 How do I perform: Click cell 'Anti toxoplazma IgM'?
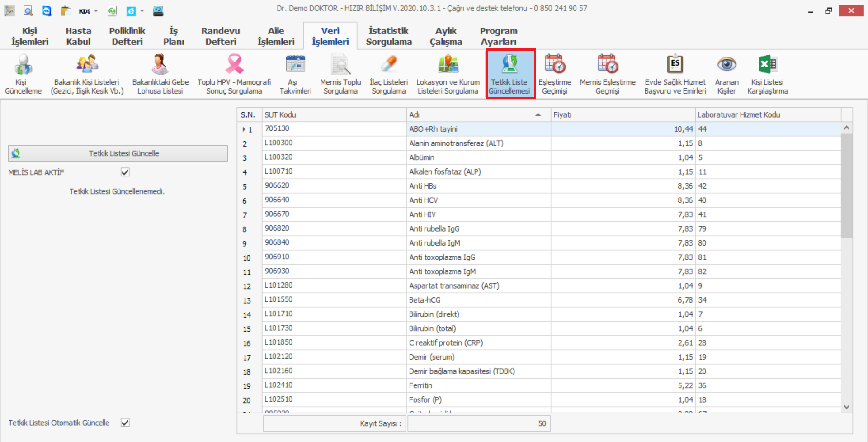[x=478, y=271]
